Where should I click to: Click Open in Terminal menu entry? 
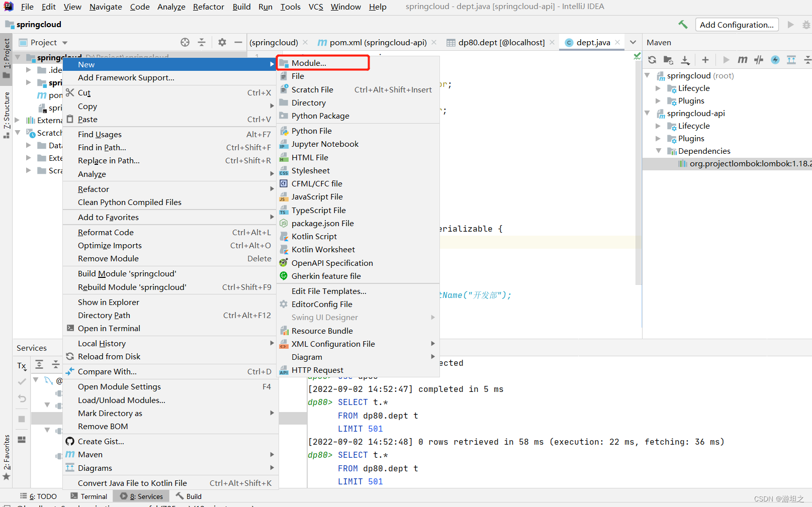click(170, 328)
